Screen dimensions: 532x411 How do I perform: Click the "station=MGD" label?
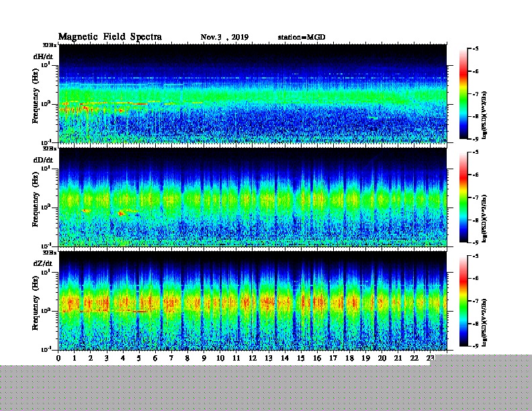(302, 37)
